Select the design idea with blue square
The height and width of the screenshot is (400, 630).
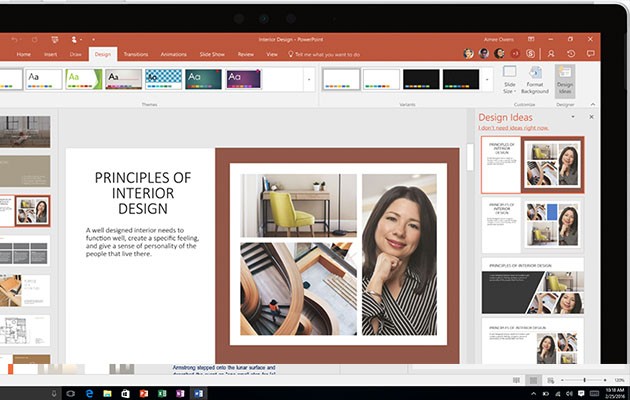click(x=533, y=225)
